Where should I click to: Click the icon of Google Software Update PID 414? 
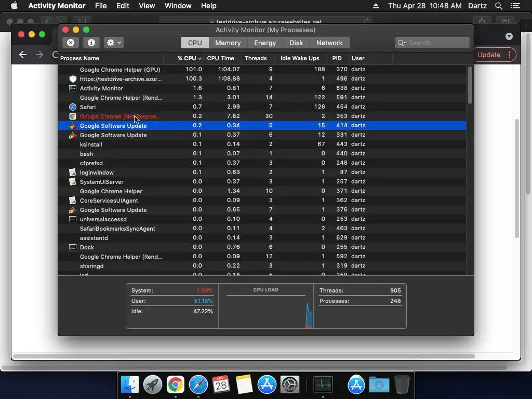pyautogui.click(x=73, y=126)
